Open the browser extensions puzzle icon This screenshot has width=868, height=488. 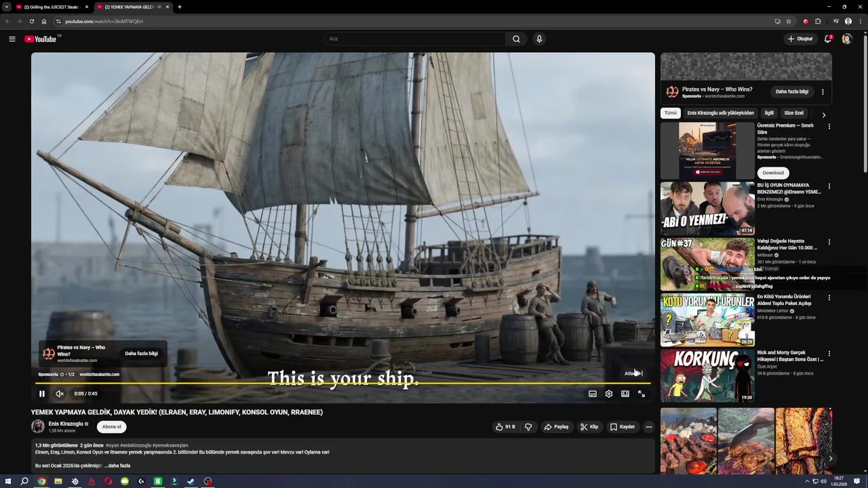click(x=818, y=21)
